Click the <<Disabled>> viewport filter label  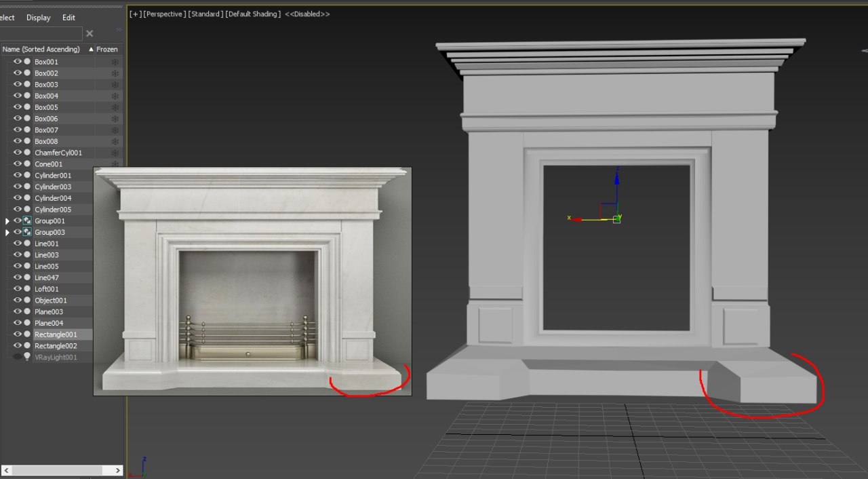point(307,14)
